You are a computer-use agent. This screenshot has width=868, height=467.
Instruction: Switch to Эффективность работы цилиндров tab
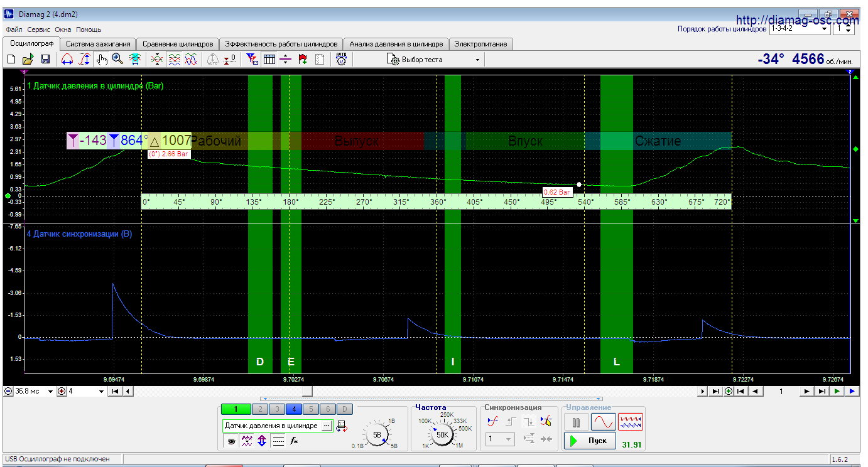[x=281, y=44]
